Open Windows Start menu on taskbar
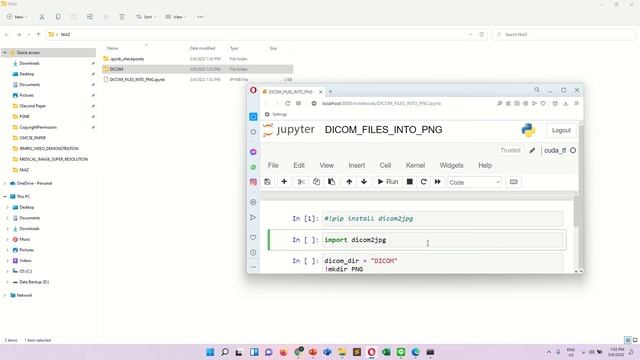640x360 pixels. pyautogui.click(x=210, y=352)
